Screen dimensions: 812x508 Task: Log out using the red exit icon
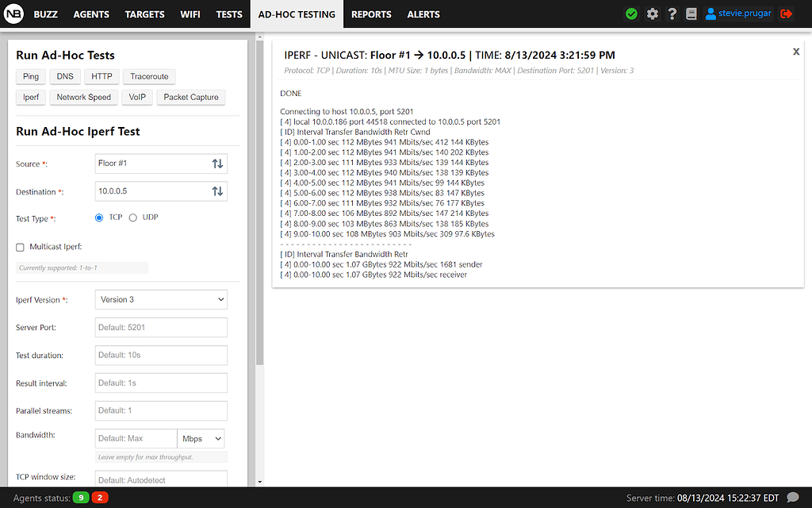[x=786, y=13]
